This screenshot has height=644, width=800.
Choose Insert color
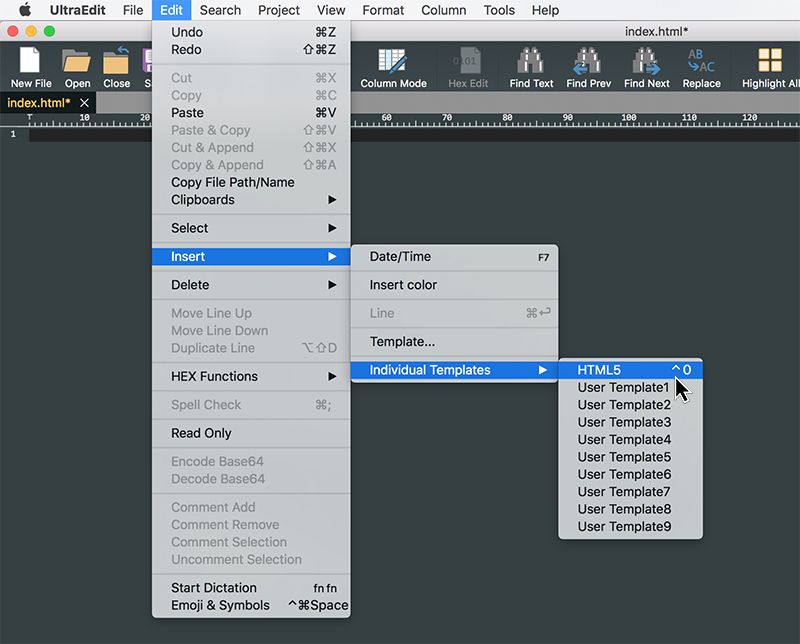pos(454,285)
